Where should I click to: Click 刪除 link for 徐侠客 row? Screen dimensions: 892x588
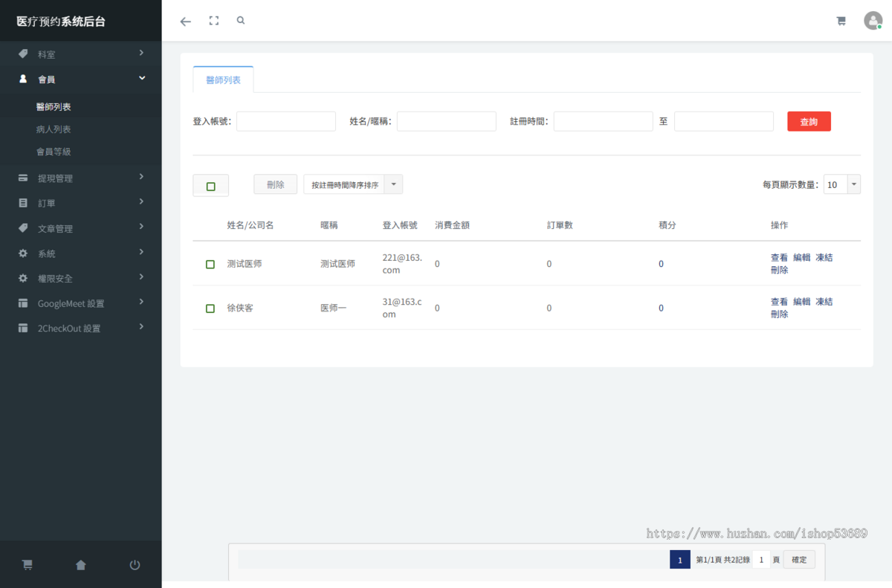point(779,314)
